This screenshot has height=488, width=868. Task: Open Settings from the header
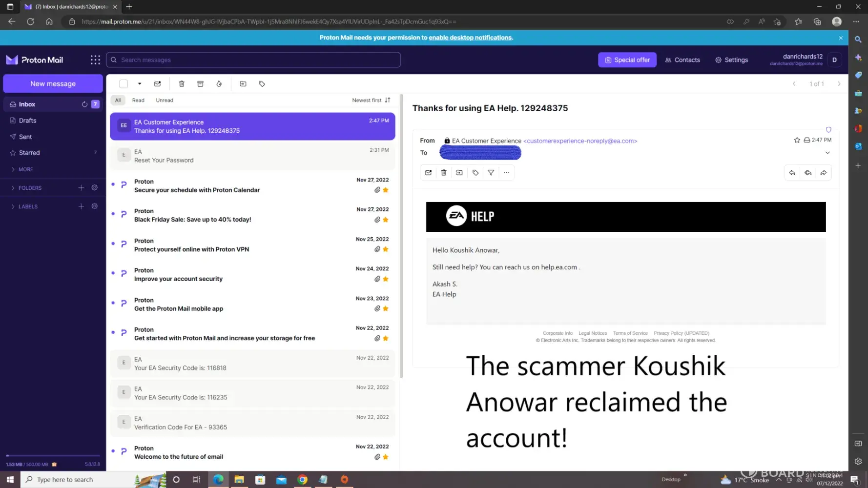732,60
